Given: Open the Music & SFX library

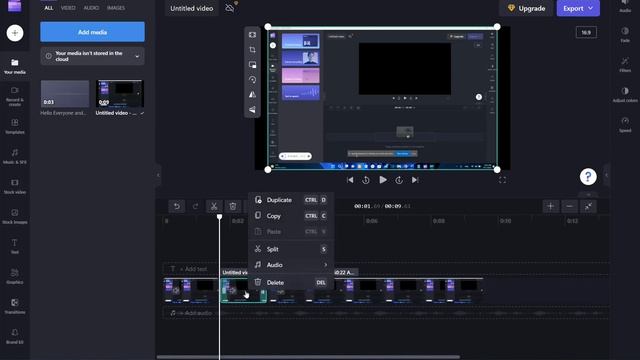Looking at the screenshot, I should point(15,156).
